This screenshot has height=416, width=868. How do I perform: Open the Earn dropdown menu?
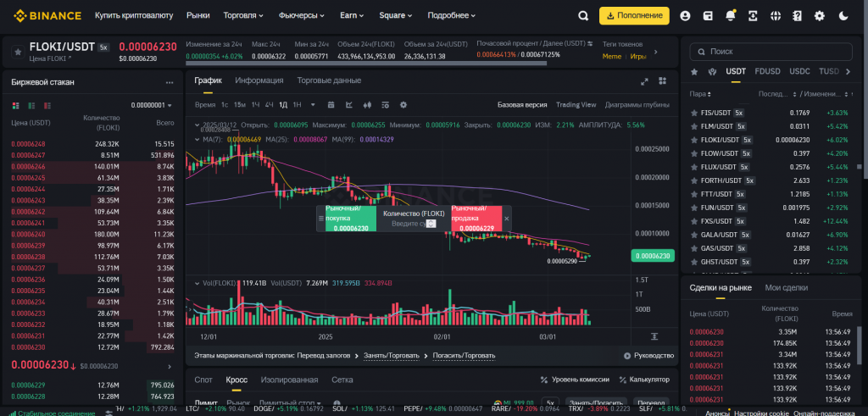[x=353, y=15]
